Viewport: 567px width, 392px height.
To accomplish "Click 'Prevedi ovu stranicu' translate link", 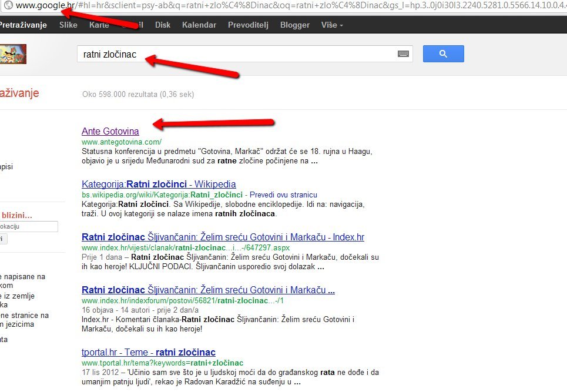I will pos(283,195).
